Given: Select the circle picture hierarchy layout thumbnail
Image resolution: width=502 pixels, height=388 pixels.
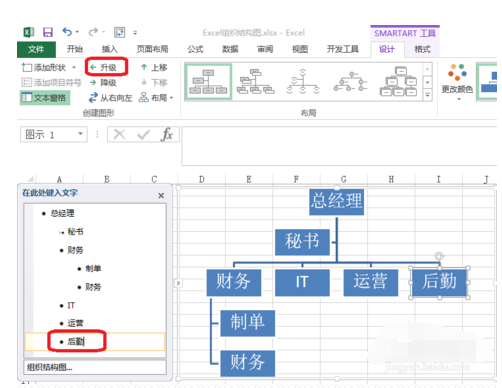Looking at the screenshot, I should (x=351, y=82).
